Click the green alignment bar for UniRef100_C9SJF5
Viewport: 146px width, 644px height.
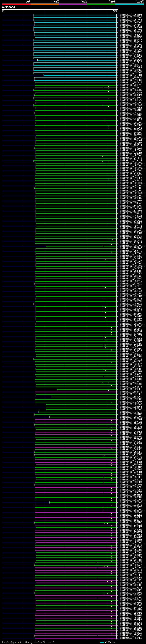click(x=76, y=178)
